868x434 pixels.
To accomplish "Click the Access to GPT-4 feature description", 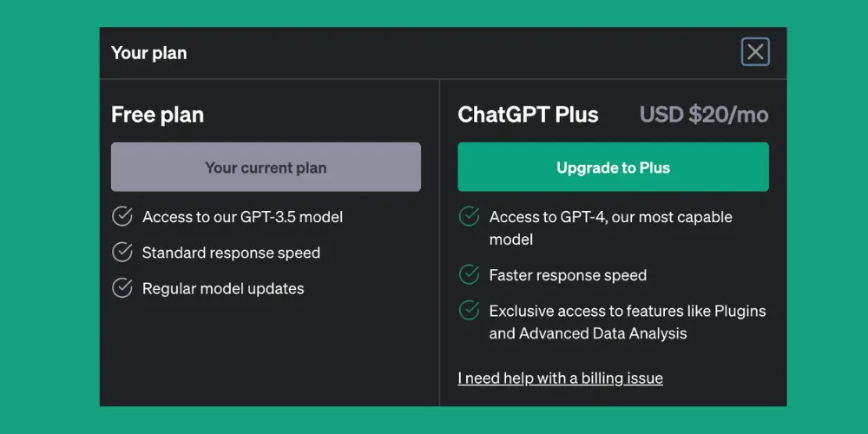I will point(610,228).
